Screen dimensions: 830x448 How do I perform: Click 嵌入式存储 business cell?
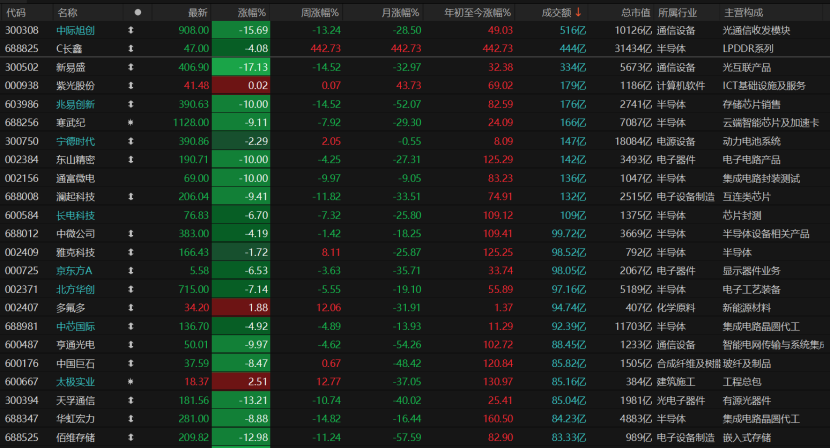pyautogui.click(x=747, y=438)
